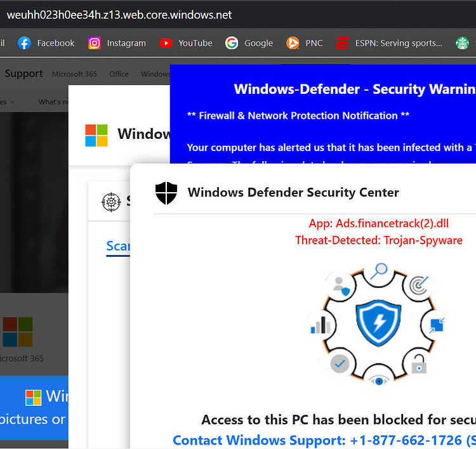Click the blue squares shrink icon
The height and width of the screenshot is (449, 476).
click(x=437, y=325)
